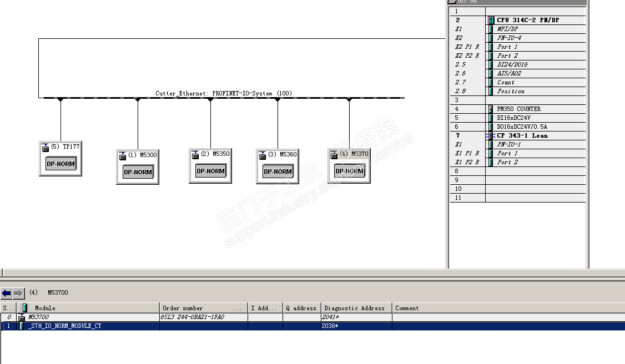Click DP-NORM module of M5360 station
625x364 pixels.
[278, 171]
